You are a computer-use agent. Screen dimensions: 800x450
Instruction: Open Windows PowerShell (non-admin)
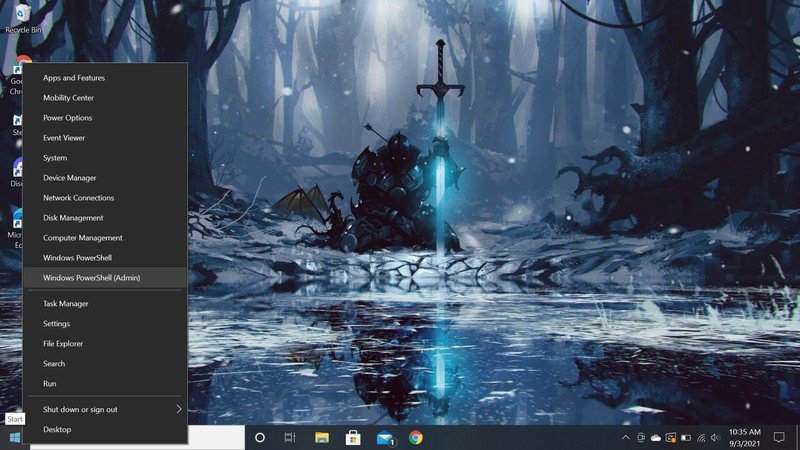105,258
